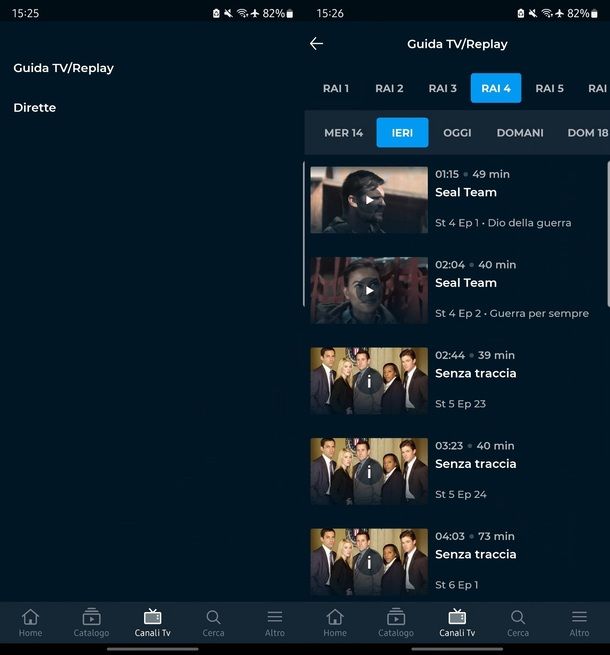Open Senza traccia title at 04:03
610x655 pixels.
pos(475,554)
